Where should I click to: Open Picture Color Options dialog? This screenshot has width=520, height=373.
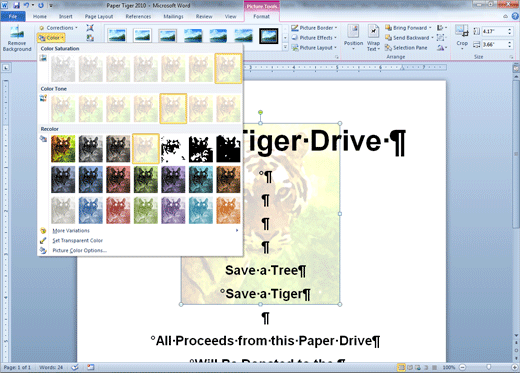[x=79, y=250]
